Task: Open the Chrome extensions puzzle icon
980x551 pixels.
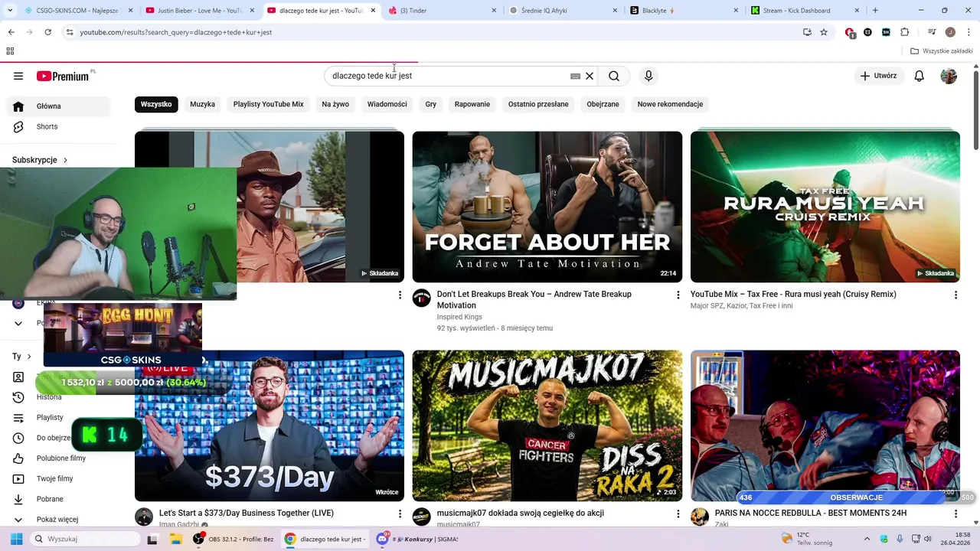Action: coord(905,32)
